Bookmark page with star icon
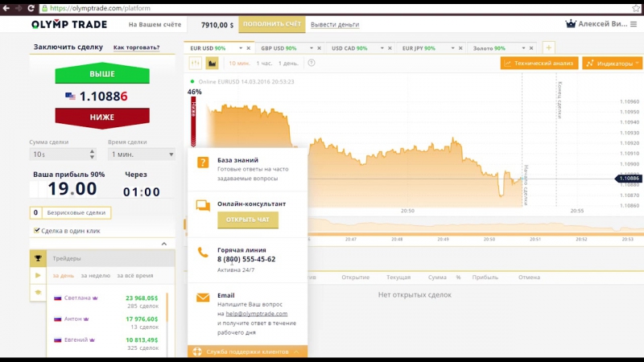The image size is (644, 362). click(x=636, y=8)
